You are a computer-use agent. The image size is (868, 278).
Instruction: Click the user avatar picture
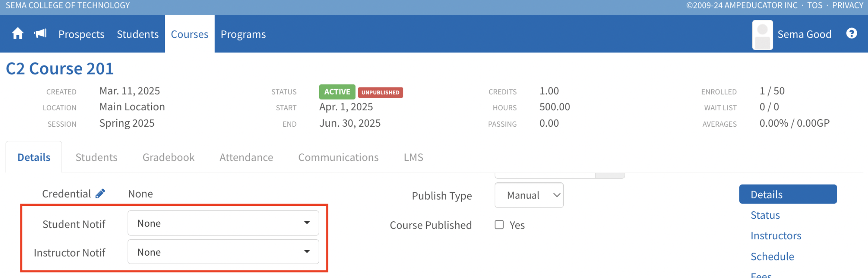[762, 35]
